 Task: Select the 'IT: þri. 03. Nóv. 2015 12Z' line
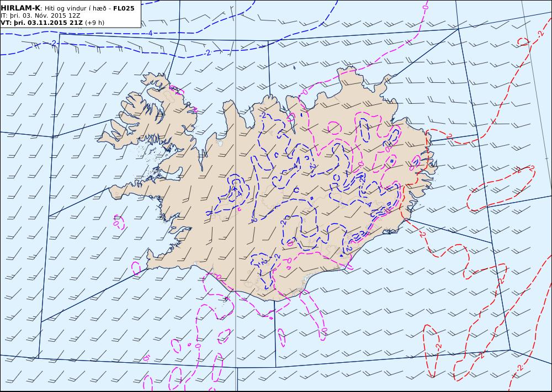pyautogui.click(x=40, y=15)
